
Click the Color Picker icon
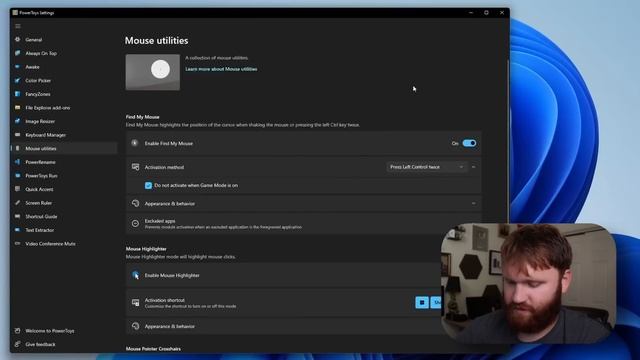[x=18, y=80]
